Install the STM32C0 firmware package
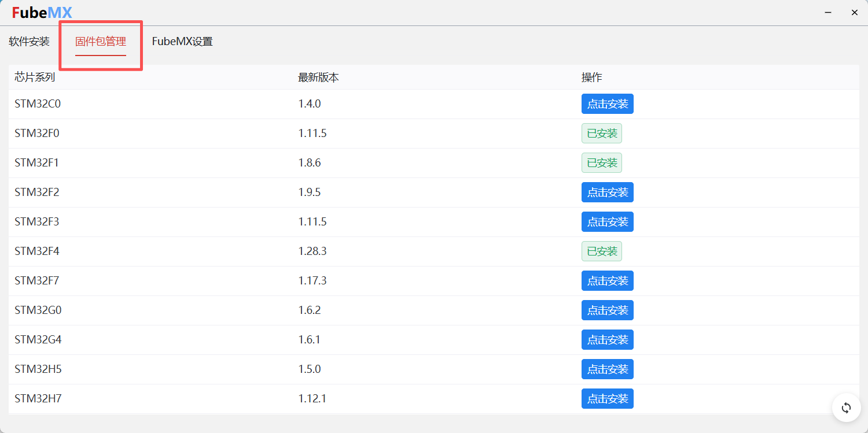The image size is (868, 433). point(608,104)
